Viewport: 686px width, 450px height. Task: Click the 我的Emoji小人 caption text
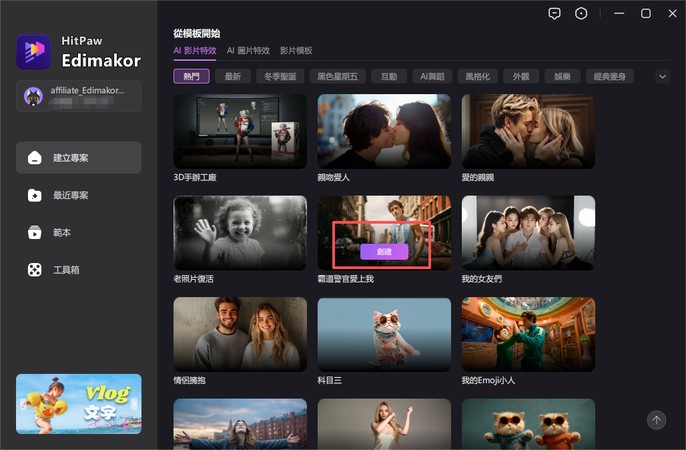click(488, 380)
